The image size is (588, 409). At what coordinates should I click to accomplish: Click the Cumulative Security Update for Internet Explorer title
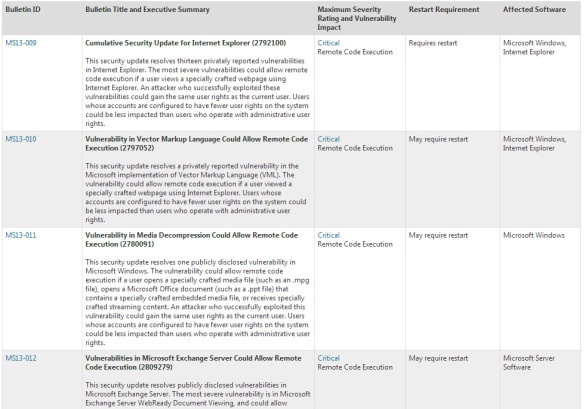[x=186, y=43]
